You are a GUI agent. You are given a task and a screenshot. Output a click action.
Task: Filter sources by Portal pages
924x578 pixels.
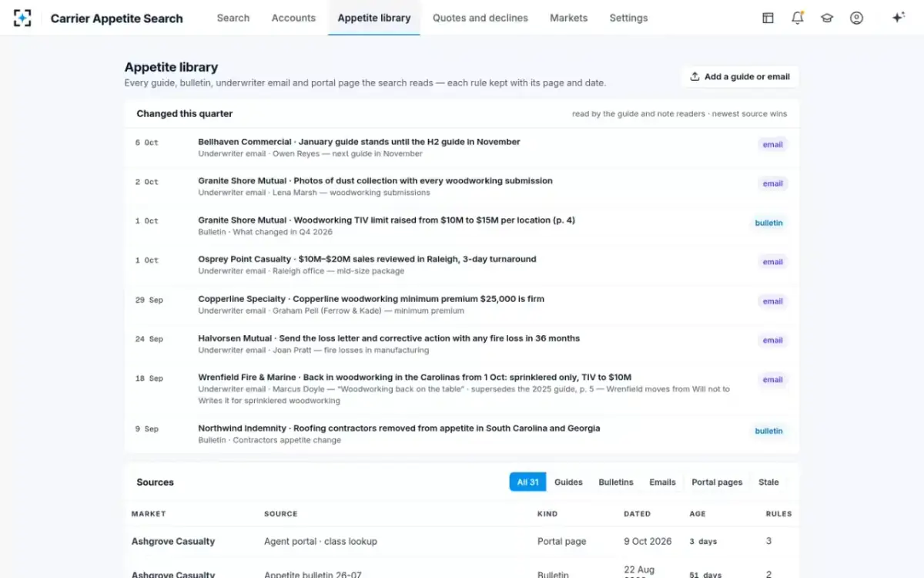pyautogui.click(x=717, y=482)
